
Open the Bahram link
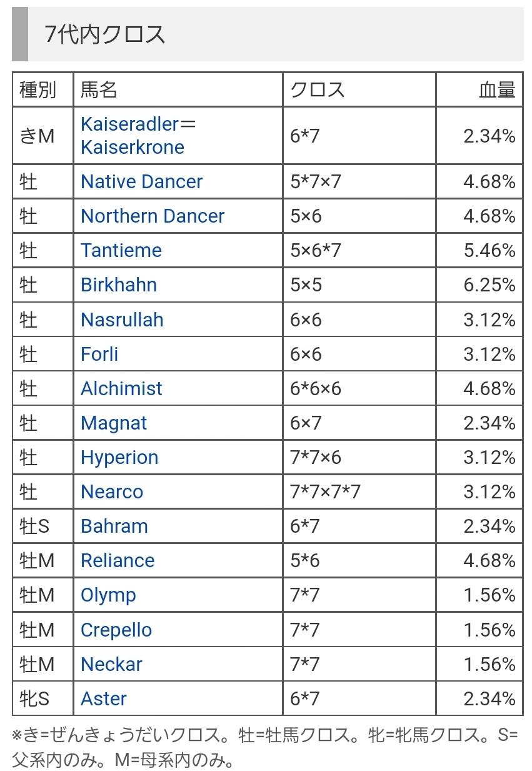[x=114, y=527]
